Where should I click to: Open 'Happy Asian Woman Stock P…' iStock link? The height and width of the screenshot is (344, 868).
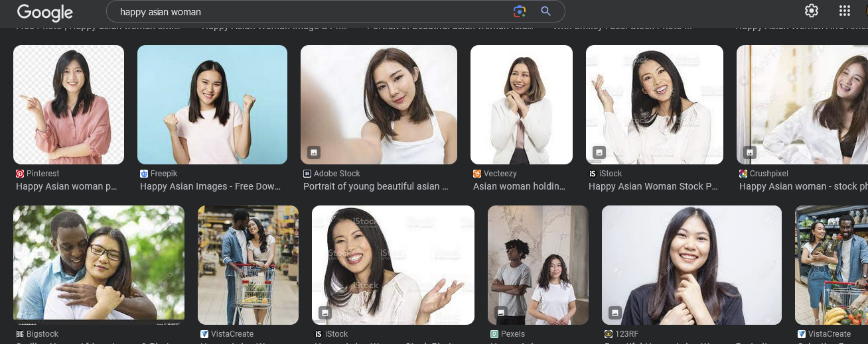(654, 186)
